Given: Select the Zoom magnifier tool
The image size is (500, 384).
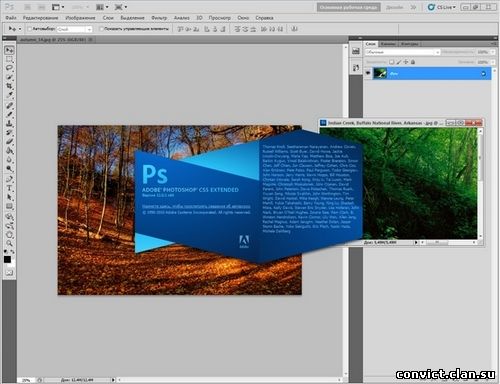Looking at the screenshot, I should pyautogui.click(x=9, y=243).
